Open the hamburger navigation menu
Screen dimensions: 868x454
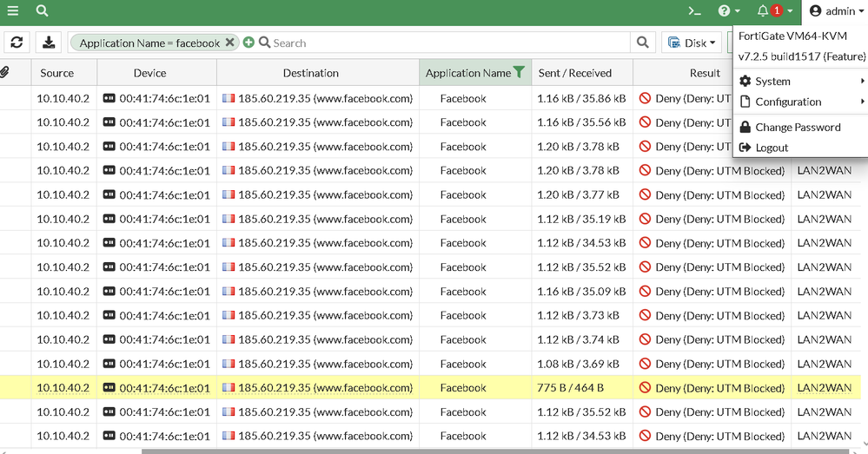point(13,11)
